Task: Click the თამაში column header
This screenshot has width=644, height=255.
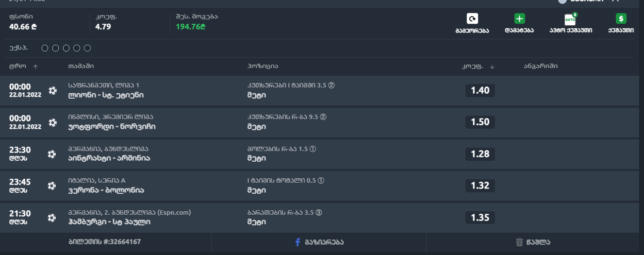Action: pos(81,66)
